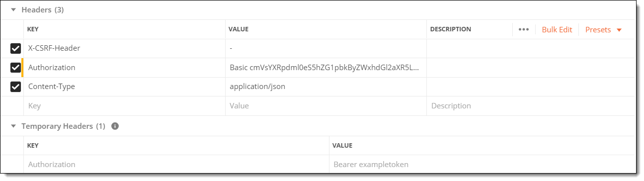Click the Content-Type key cell
Screen dimensions: 644x181
tap(124, 87)
